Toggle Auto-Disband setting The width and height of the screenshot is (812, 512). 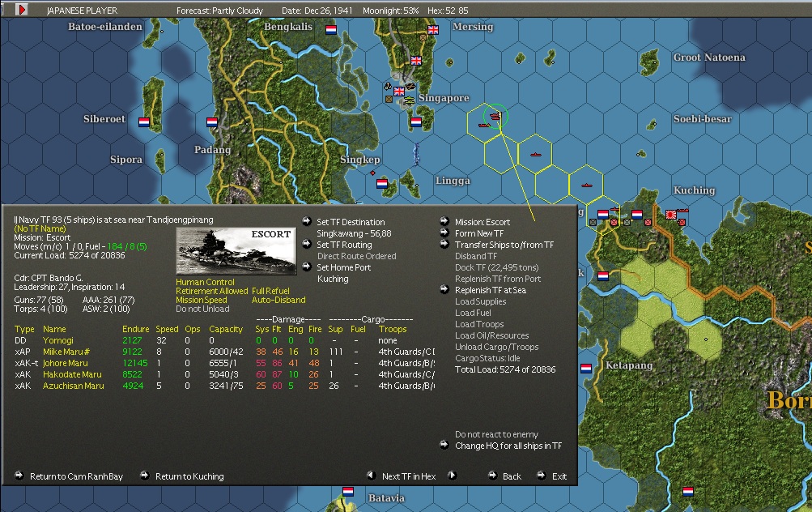click(278, 300)
